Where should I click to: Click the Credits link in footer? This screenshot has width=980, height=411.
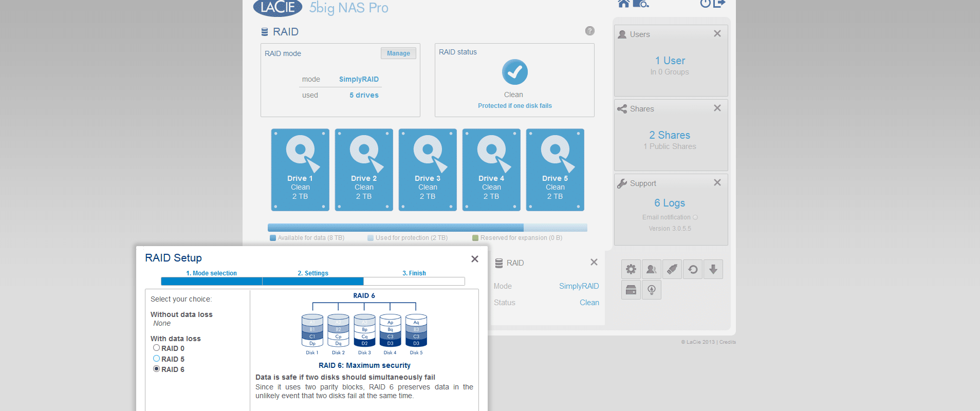(728, 342)
